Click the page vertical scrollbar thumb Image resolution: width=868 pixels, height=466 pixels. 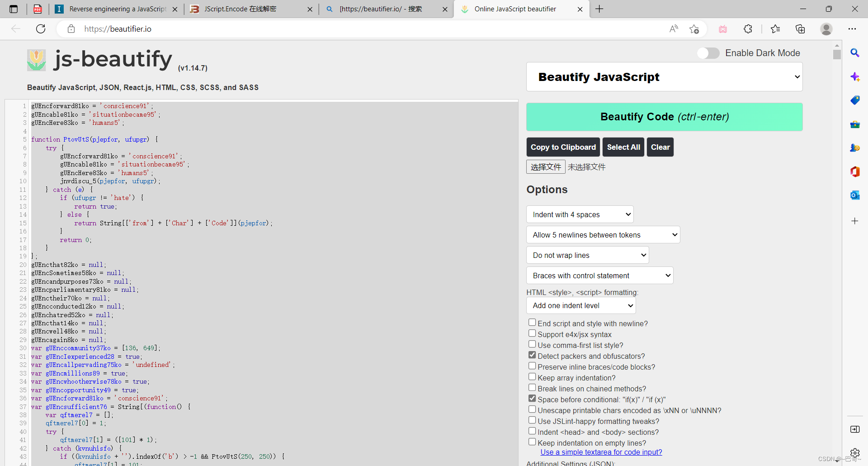pos(837,54)
